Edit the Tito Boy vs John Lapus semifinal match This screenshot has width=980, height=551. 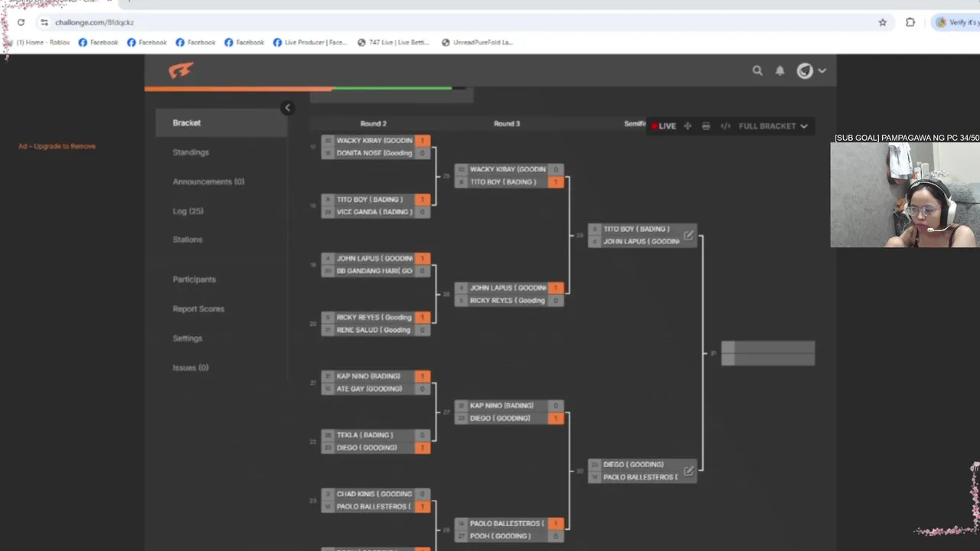coord(688,235)
